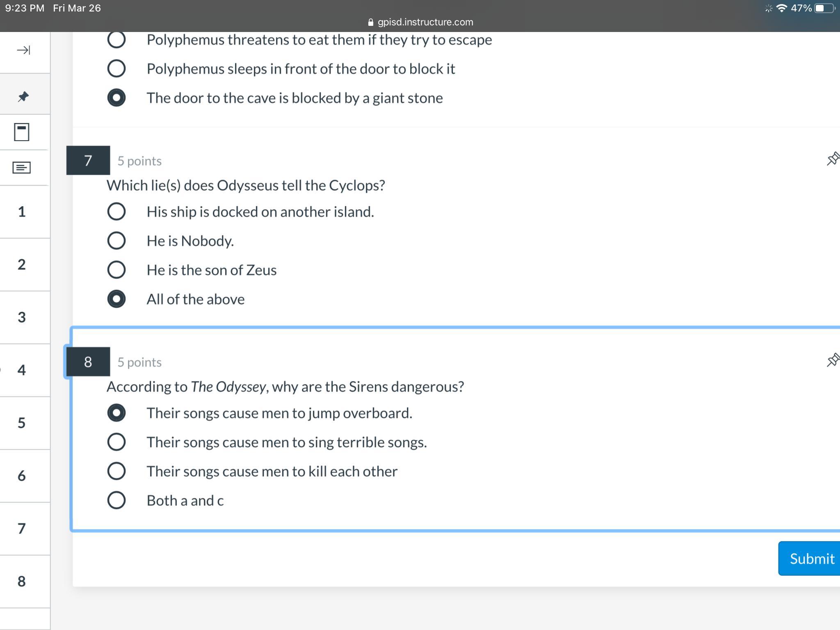Tap the battery indicator icon
This screenshot has height=630, width=840.
[x=824, y=8]
